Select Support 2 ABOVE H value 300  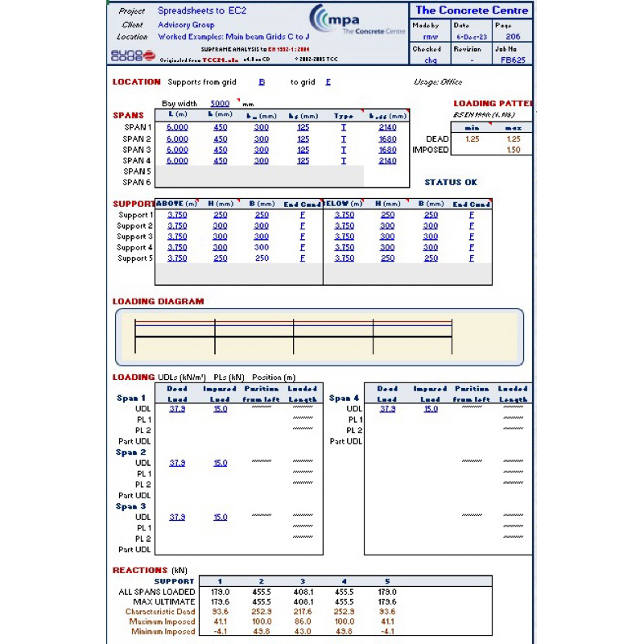click(x=220, y=226)
